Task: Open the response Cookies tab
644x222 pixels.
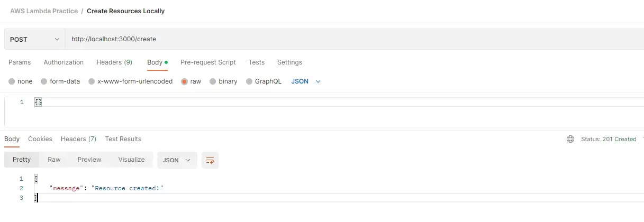Action: point(40,139)
